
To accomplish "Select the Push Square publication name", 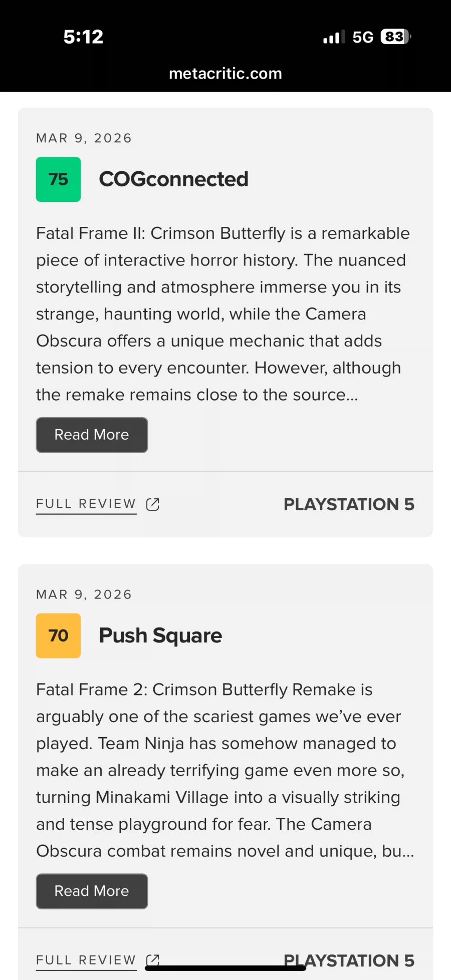I will coord(160,635).
